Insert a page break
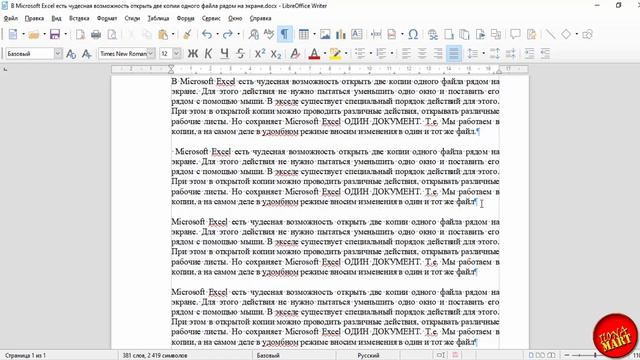 click(x=376, y=34)
